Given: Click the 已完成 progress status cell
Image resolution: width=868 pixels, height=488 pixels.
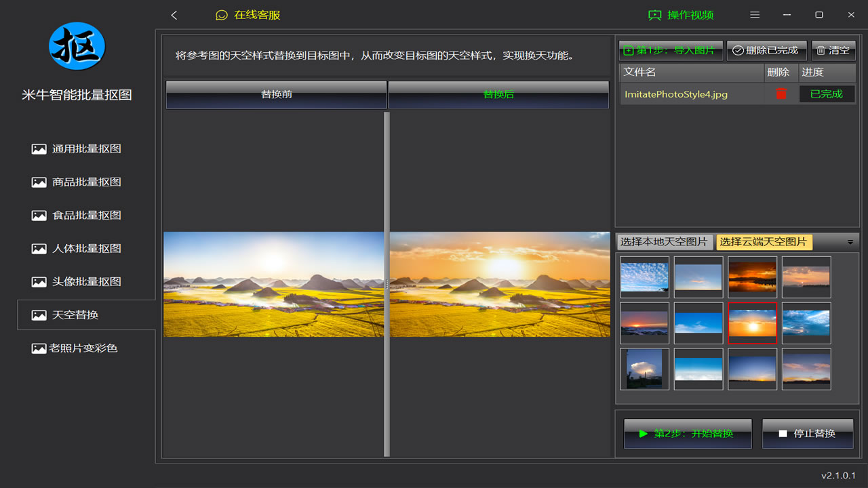Looking at the screenshot, I should coord(827,94).
